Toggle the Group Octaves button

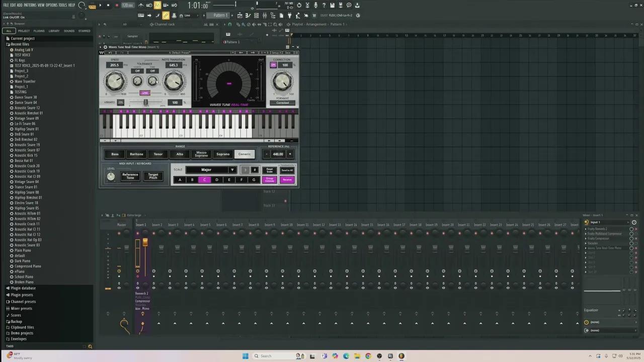pyautogui.click(x=270, y=180)
